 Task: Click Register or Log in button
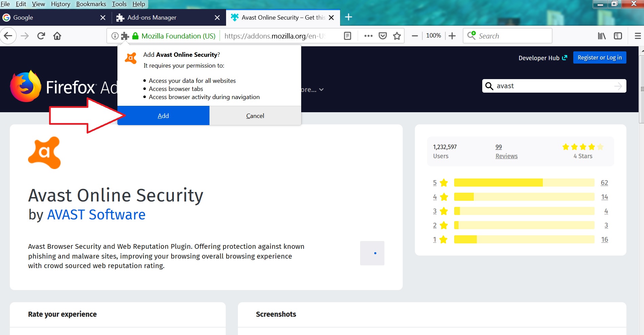(600, 57)
